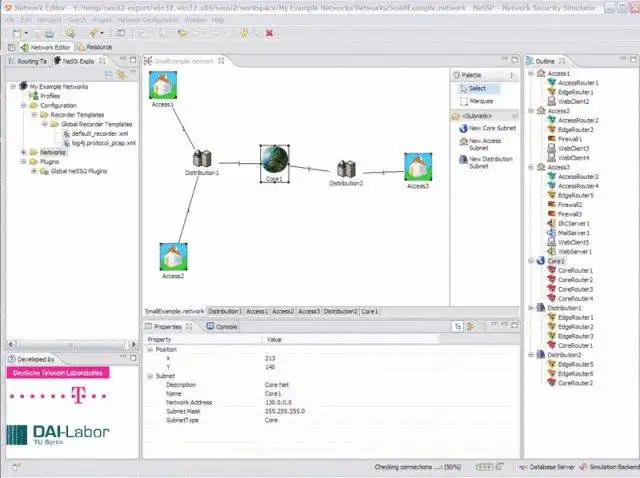Click Simulation Backend status bar icon
The height and width of the screenshot is (478, 640).
(x=584, y=467)
